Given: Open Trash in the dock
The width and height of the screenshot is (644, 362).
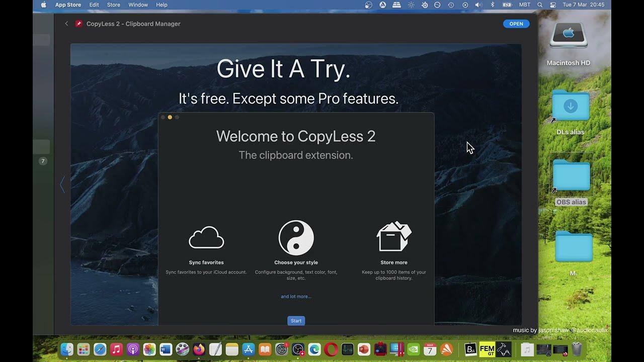Looking at the screenshot, I should pyautogui.click(x=577, y=349).
